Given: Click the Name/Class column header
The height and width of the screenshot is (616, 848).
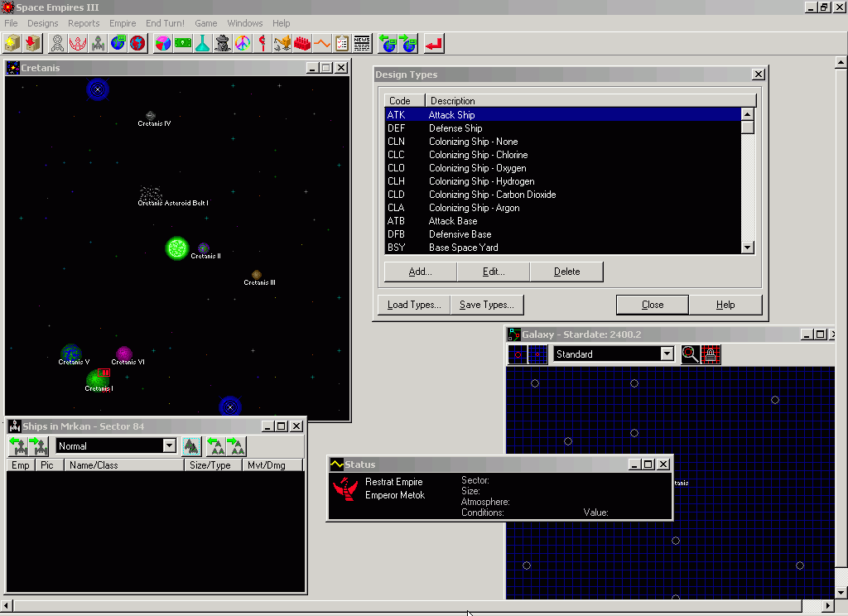Looking at the screenshot, I should pos(124,465).
